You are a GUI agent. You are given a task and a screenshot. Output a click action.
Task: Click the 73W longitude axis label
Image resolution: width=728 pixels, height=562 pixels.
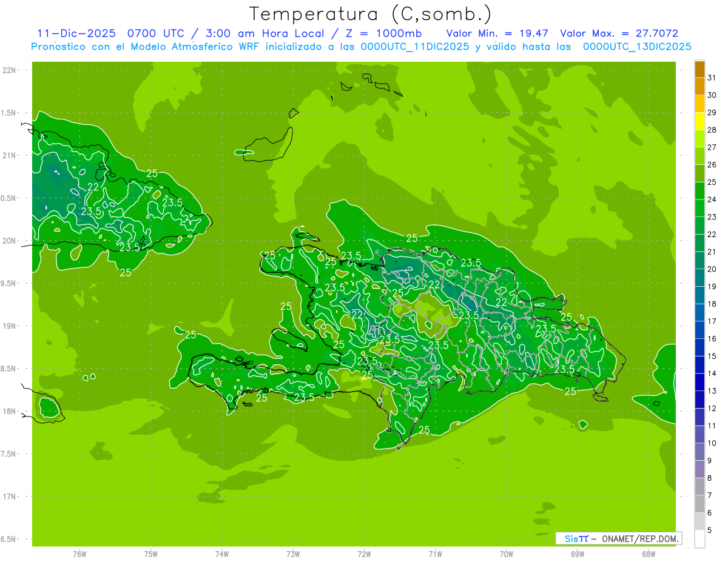[293, 554]
